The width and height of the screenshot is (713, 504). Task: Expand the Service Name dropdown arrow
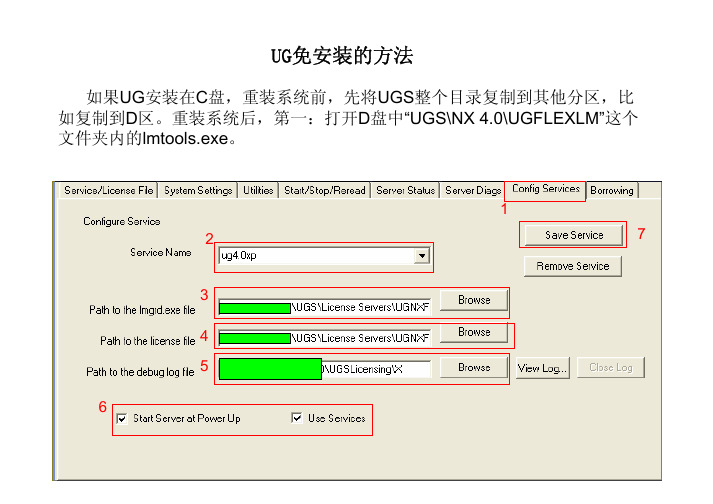(422, 256)
